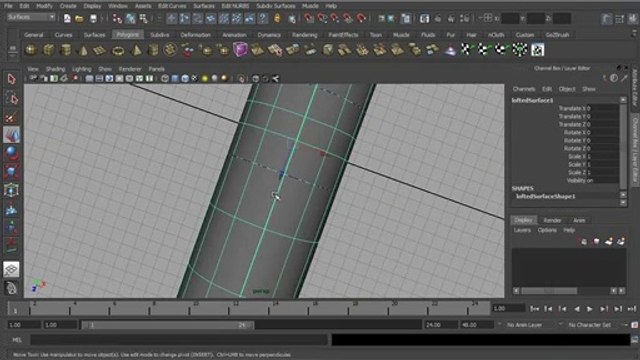Create a new scene icon

click(67, 18)
